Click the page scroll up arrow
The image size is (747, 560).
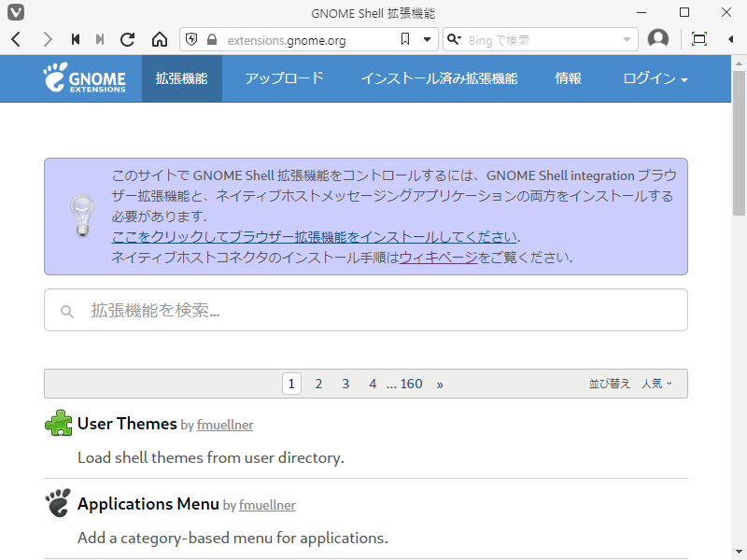739,63
